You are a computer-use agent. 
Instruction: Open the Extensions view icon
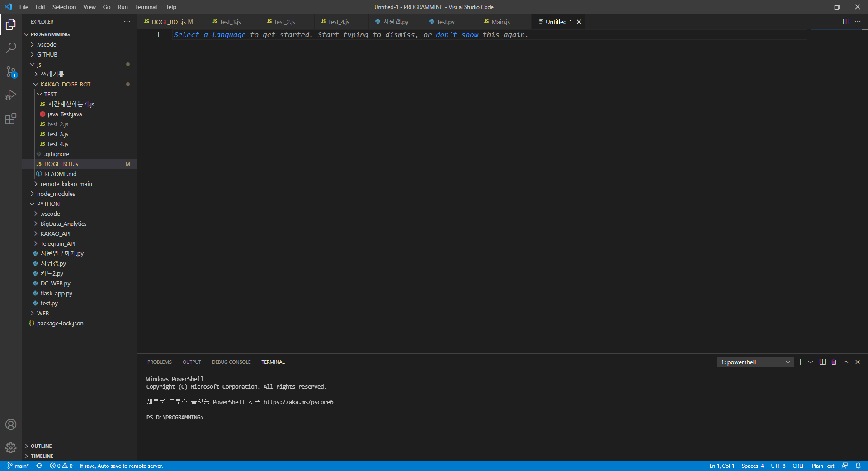point(11,119)
